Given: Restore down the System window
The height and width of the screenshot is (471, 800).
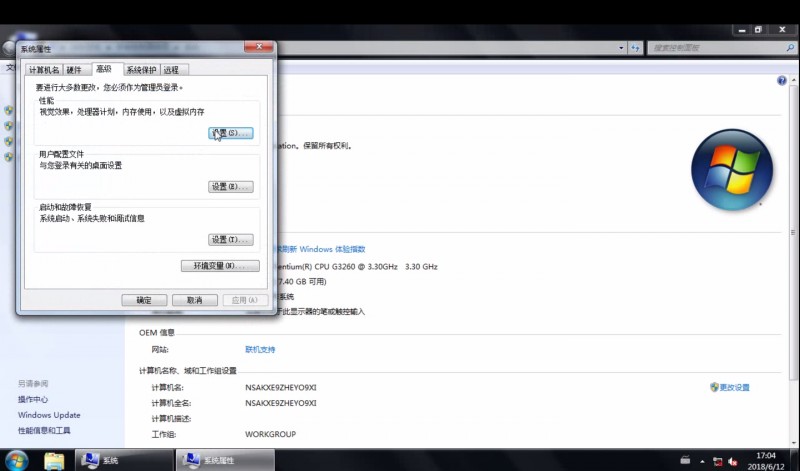Looking at the screenshot, I should coord(758,30).
